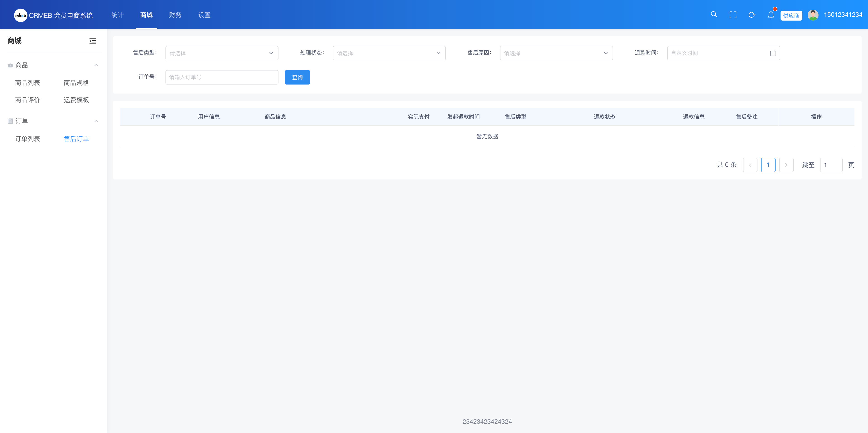Focus the 订单号 input field
The height and width of the screenshot is (433, 868).
click(222, 78)
